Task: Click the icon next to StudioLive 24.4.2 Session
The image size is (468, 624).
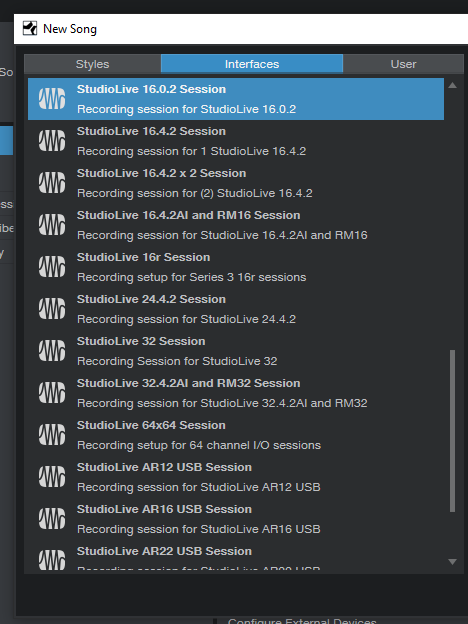Action: coord(52,308)
